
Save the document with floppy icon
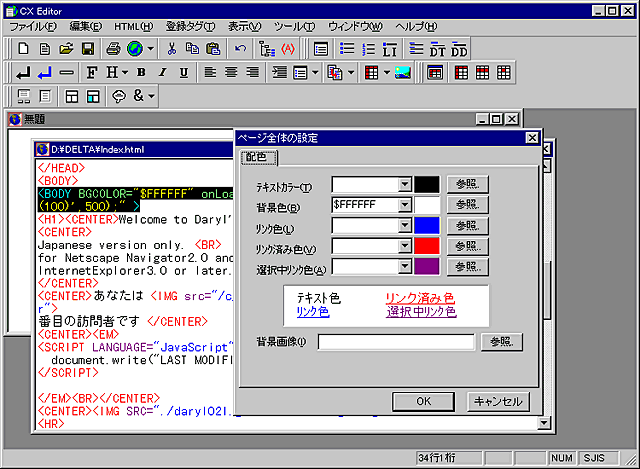[x=88, y=49]
